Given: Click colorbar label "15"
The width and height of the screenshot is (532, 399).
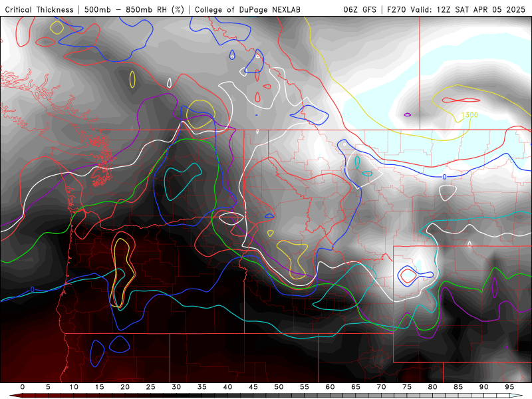Looking at the screenshot, I should 99,387.
